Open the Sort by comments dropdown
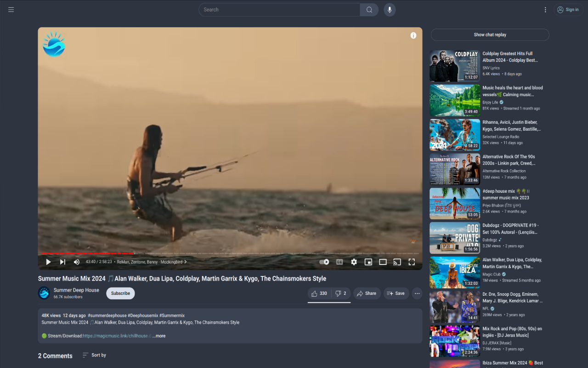The height and width of the screenshot is (368, 588). [x=94, y=355]
